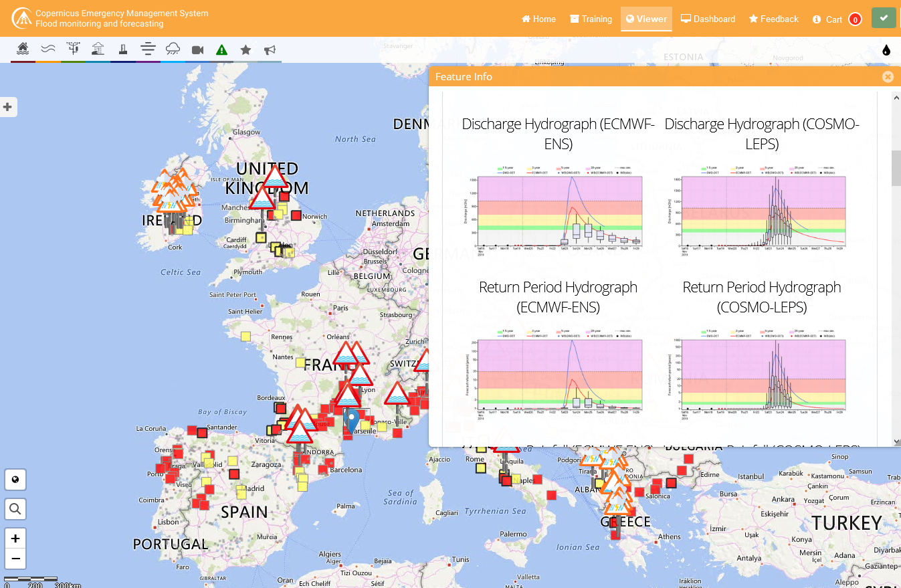This screenshot has width=901, height=588.
Task: Toggle the green warning triangle alerts layer
Action: [x=221, y=49]
